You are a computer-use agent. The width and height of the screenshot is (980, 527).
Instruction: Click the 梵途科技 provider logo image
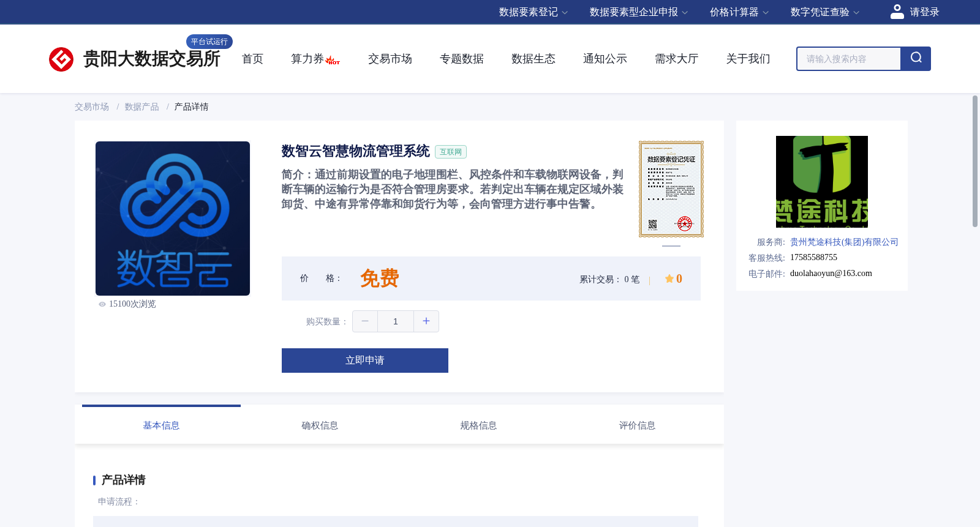click(822, 182)
